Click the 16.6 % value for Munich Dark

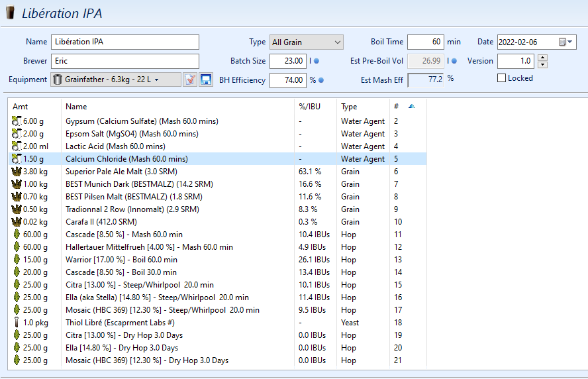click(310, 184)
